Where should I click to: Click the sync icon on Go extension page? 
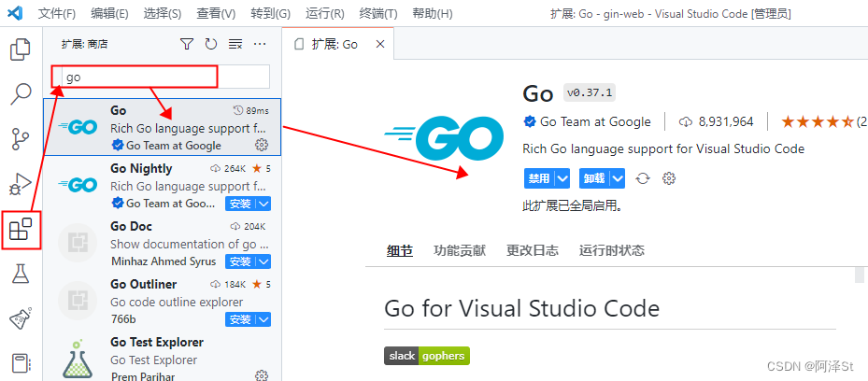(x=643, y=178)
